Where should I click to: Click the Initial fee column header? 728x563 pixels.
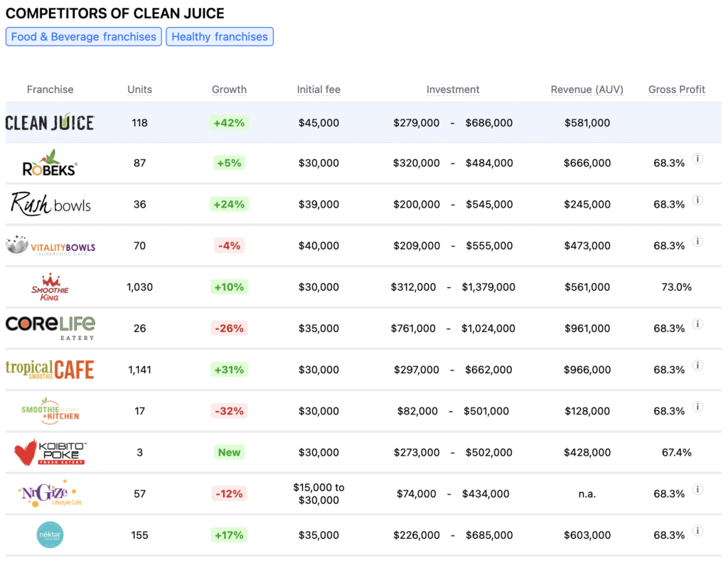[318, 89]
